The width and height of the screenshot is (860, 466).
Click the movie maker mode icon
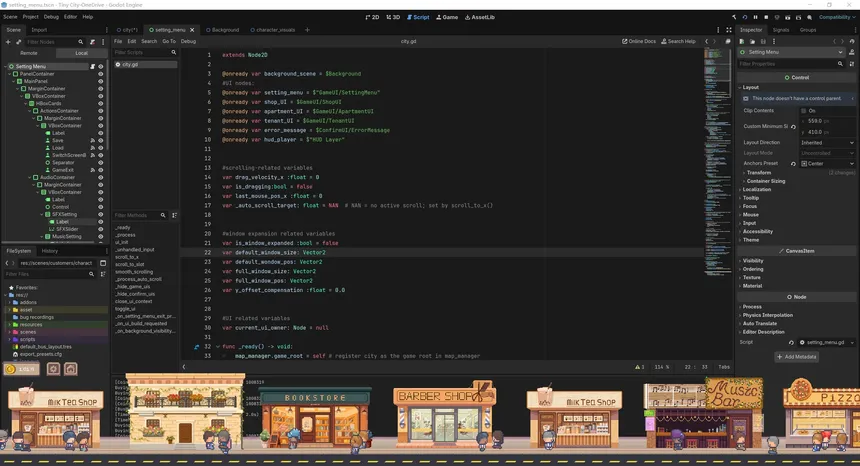(809, 17)
